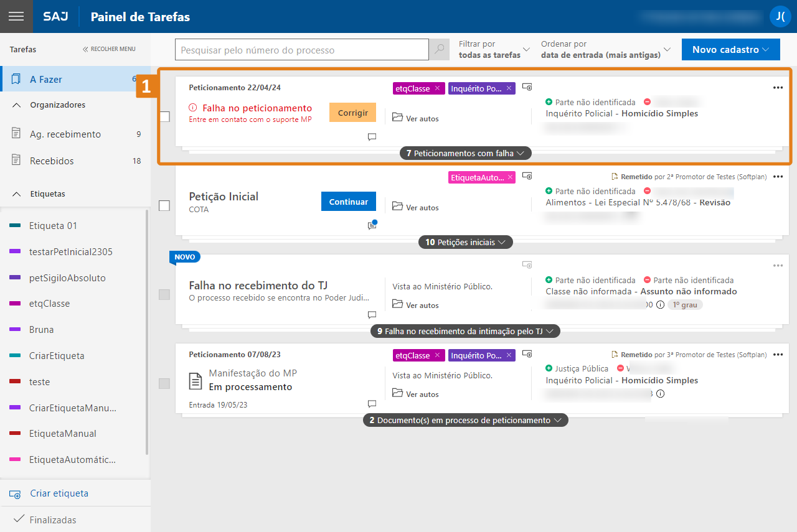797x532 pixels.
Task: Click the info icon next to 1º grau
Action: click(x=660, y=305)
